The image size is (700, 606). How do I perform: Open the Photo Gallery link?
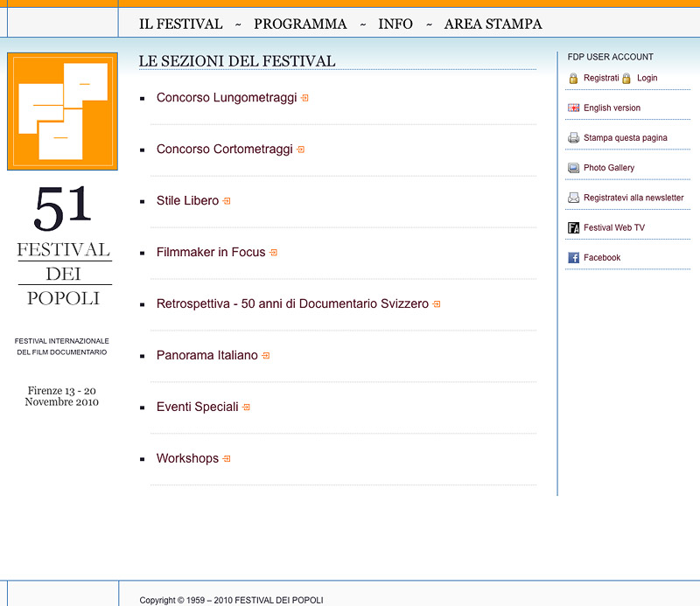pos(609,168)
